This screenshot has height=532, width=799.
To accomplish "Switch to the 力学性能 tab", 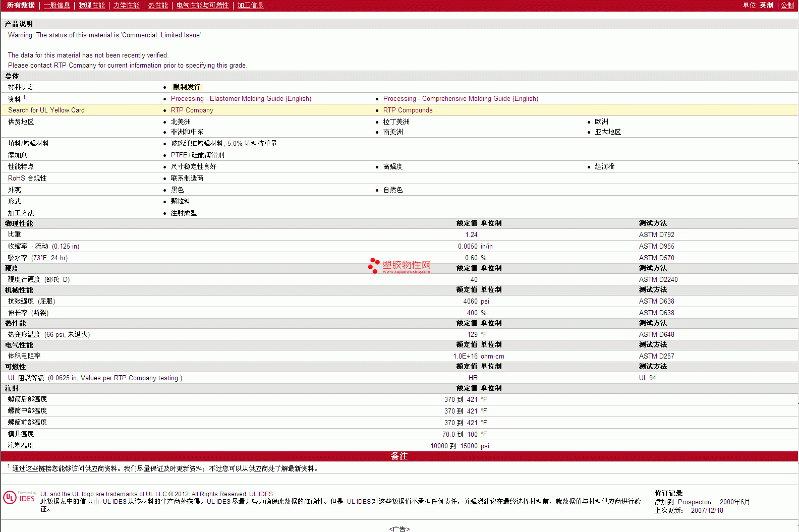I will 126,5.
